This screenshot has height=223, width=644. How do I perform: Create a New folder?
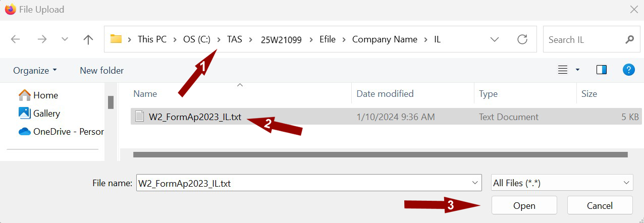(x=101, y=70)
